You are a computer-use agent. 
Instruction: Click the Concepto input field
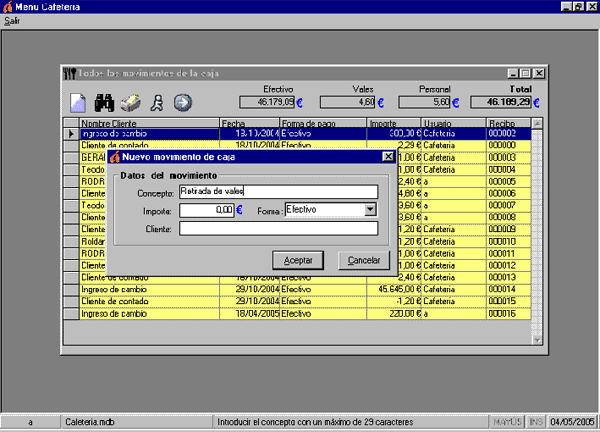pyautogui.click(x=279, y=191)
